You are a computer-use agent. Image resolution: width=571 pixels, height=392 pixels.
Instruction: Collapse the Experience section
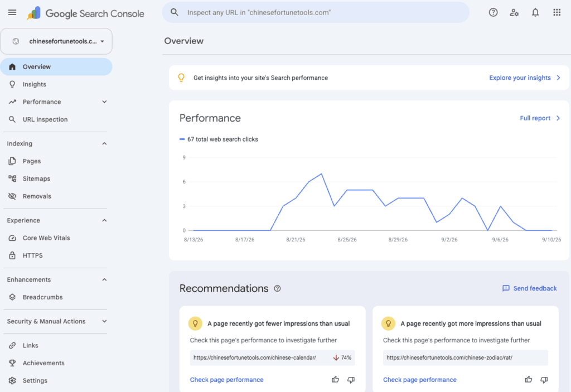(x=104, y=220)
